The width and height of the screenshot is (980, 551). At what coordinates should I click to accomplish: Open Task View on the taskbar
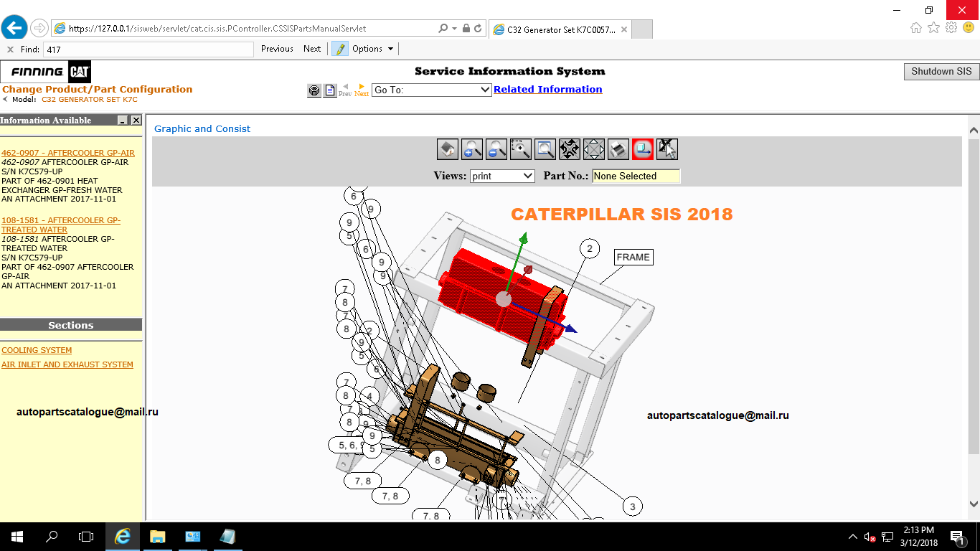point(86,537)
